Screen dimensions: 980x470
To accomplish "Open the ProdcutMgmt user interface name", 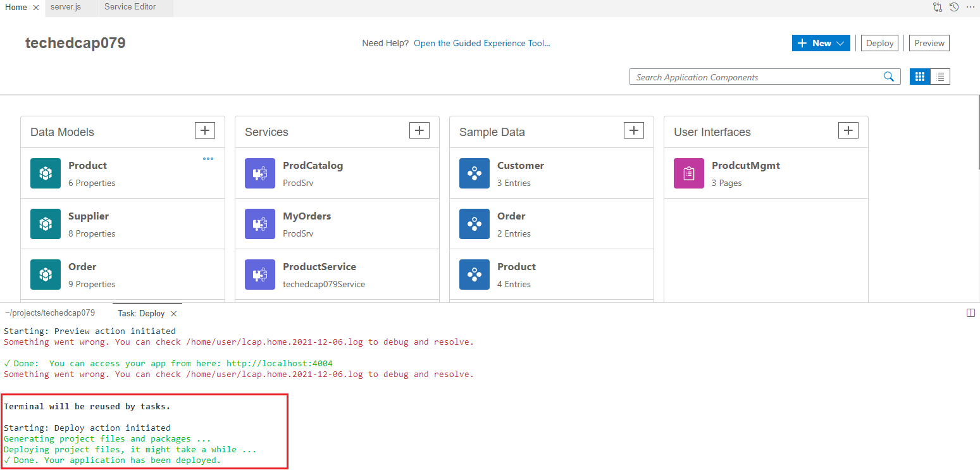I will click(x=746, y=166).
